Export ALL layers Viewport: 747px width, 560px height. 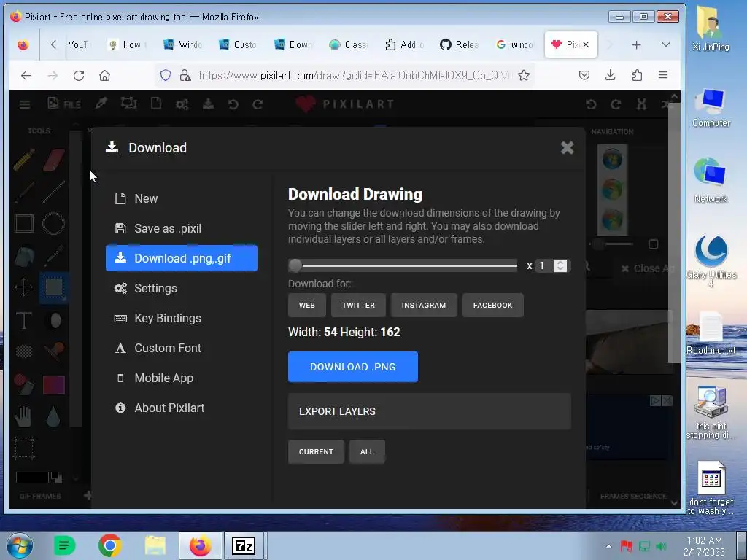pyautogui.click(x=367, y=452)
